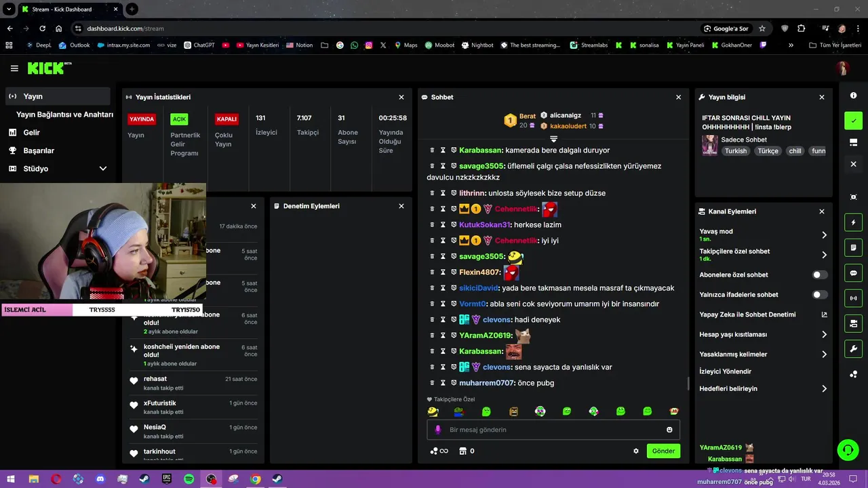The image size is (868, 488).
Task: Switch to Stream - Kick Dashboard tab
Action: (x=70, y=9)
